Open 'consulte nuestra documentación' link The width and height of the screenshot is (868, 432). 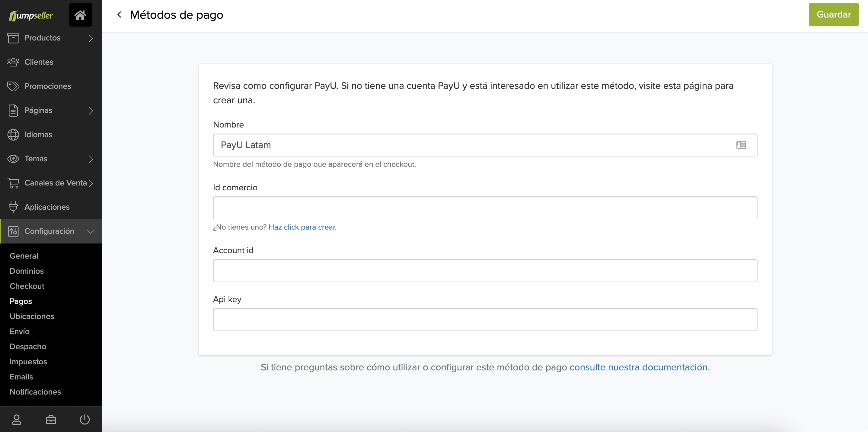pyautogui.click(x=639, y=367)
